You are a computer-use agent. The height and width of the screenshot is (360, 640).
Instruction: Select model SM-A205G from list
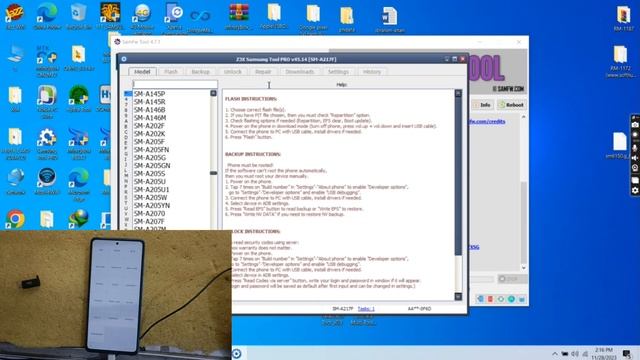(x=150, y=158)
